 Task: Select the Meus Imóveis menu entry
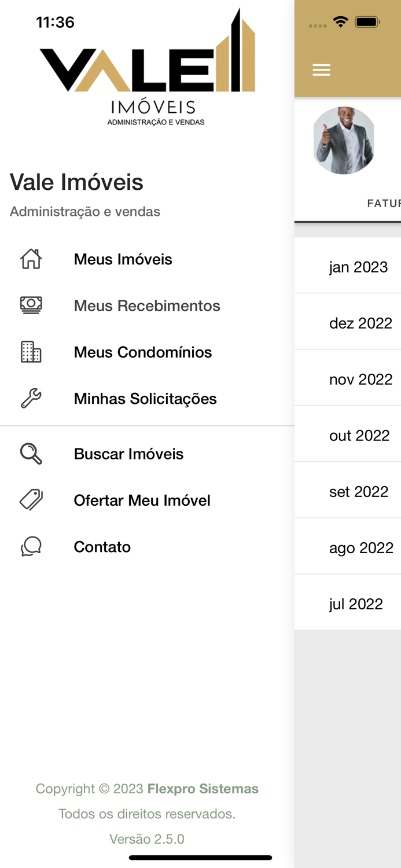pyautogui.click(x=123, y=259)
